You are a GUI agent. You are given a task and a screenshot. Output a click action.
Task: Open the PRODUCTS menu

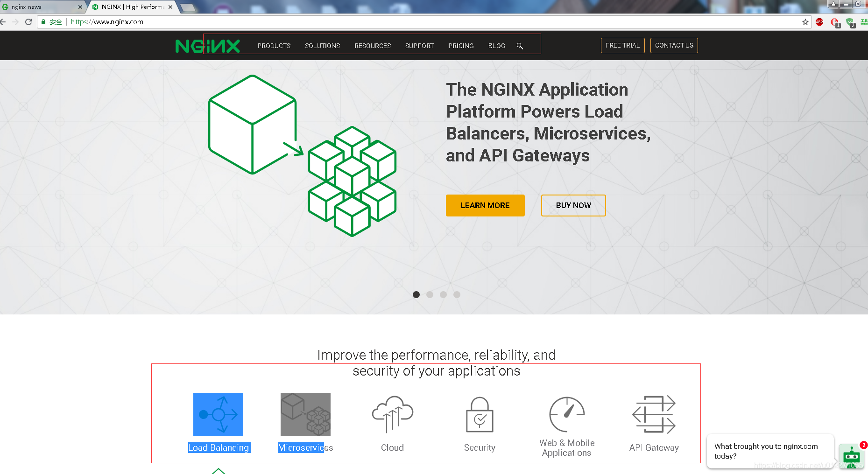point(274,46)
